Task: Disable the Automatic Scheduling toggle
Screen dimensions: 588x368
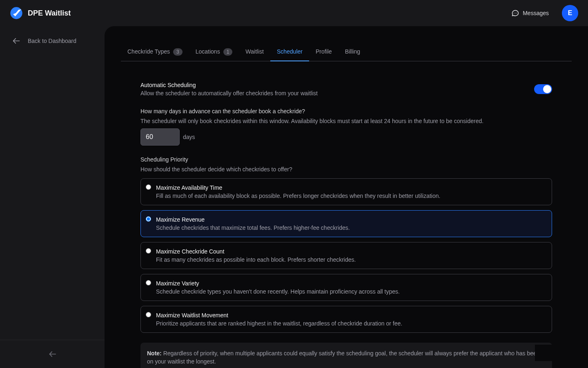Action: pyautogui.click(x=543, y=89)
